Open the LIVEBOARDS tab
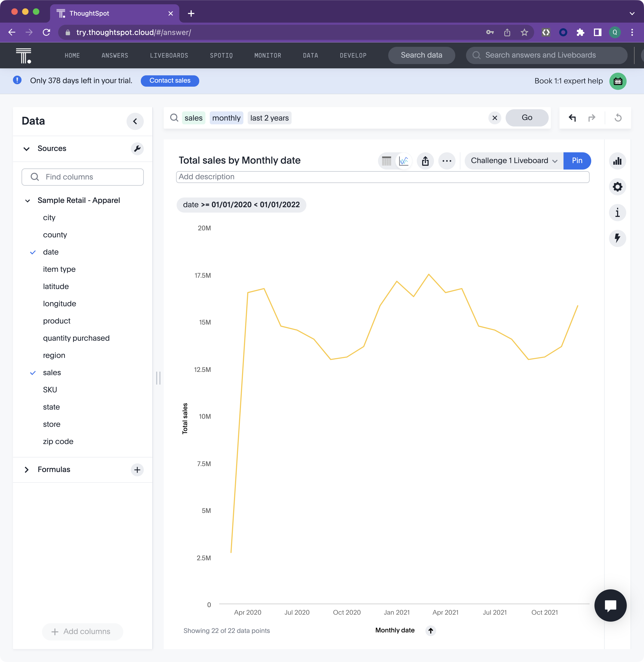Viewport: 644px width, 662px height. (x=169, y=55)
